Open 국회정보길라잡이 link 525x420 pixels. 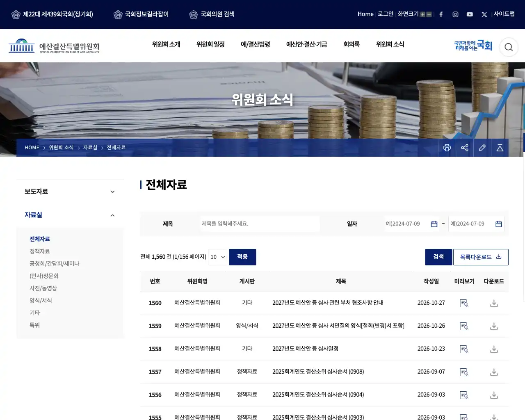click(141, 14)
